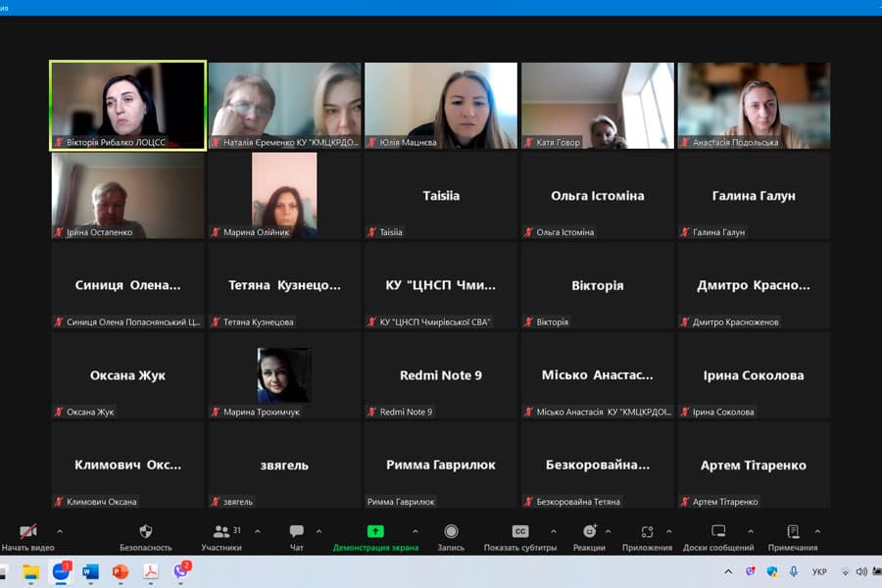Click the Безкоровайна... tile name
This screenshot has width=882, height=588.
[598, 465]
